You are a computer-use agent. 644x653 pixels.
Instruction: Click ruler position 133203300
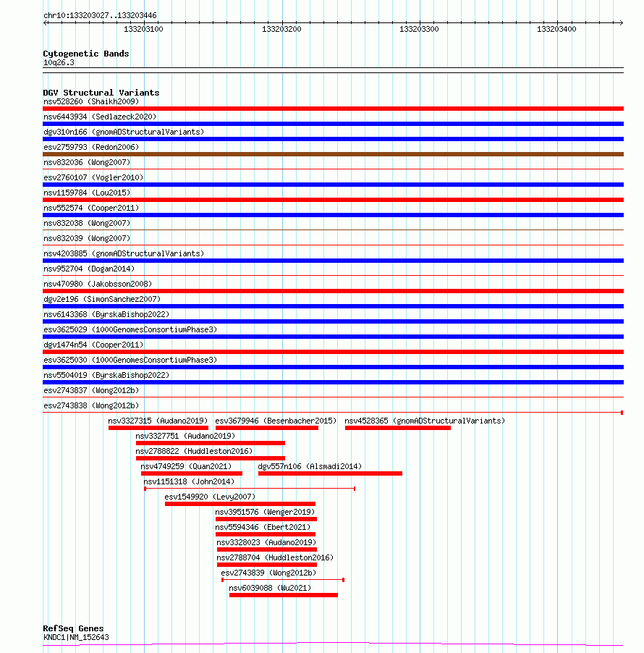[419, 29]
